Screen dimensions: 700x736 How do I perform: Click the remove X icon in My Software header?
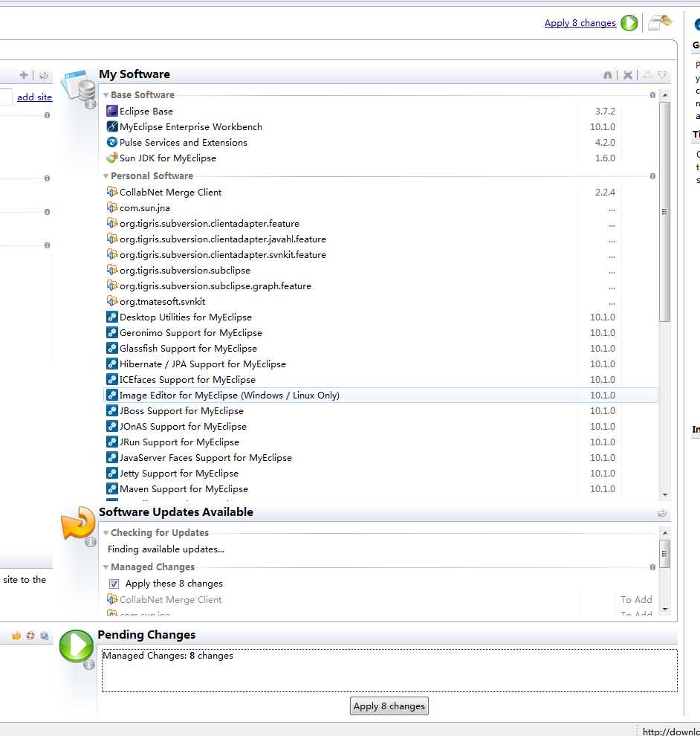pyautogui.click(x=628, y=75)
